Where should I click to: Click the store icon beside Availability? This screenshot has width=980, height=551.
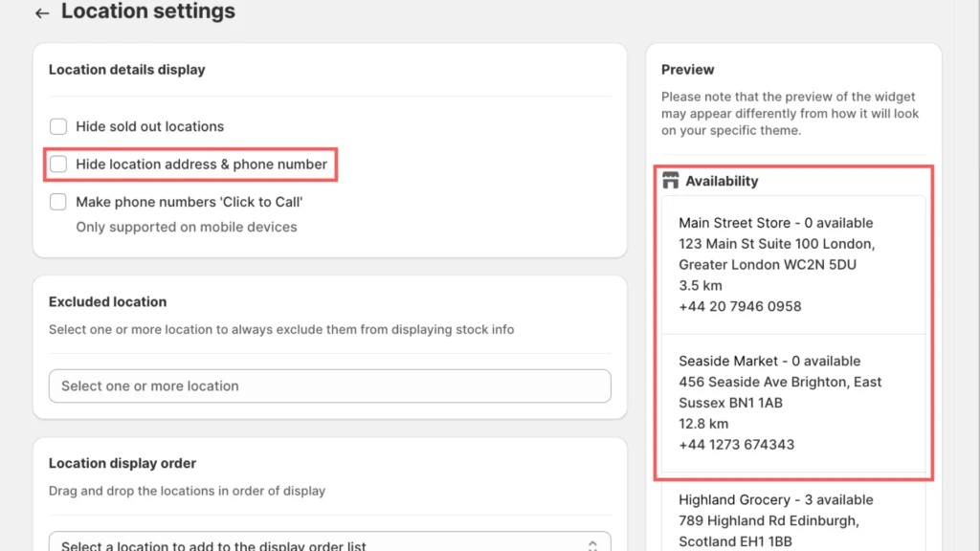point(670,181)
